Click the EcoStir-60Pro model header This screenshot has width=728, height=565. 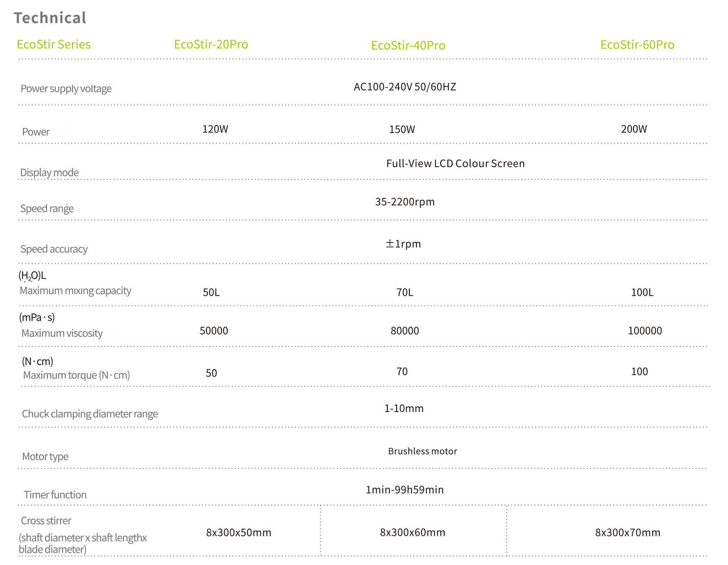(637, 45)
